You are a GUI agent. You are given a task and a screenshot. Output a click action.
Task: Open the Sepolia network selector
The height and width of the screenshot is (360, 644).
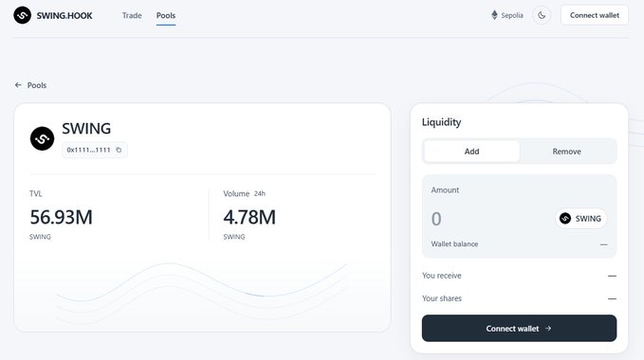coord(507,15)
